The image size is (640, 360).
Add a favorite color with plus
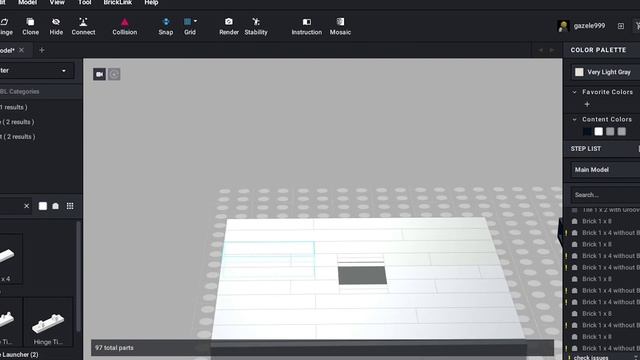point(587,104)
